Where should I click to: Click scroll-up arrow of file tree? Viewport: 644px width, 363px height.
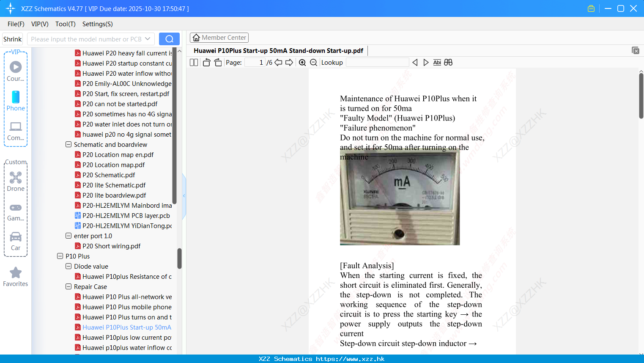[x=179, y=51]
